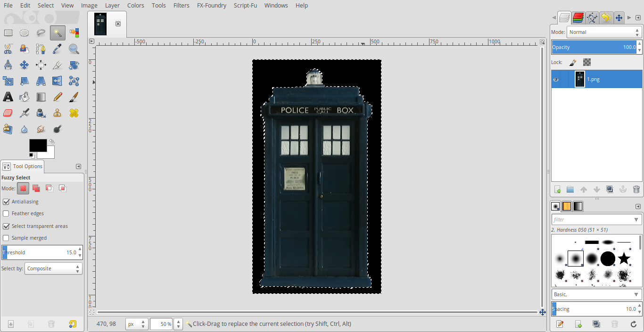
Task: Select the Clone stamp tool
Action: 58,113
